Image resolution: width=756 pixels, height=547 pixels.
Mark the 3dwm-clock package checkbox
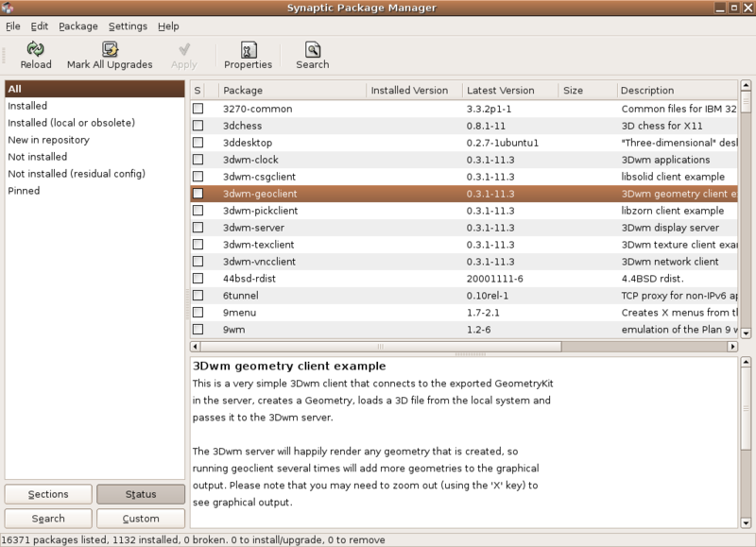(x=198, y=160)
